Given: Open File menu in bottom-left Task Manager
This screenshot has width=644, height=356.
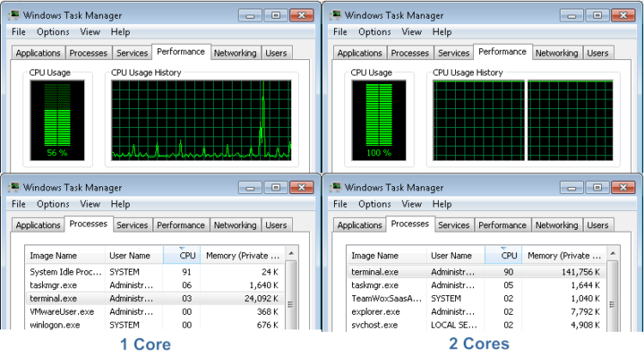Looking at the screenshot, I should tap(19, 204).
